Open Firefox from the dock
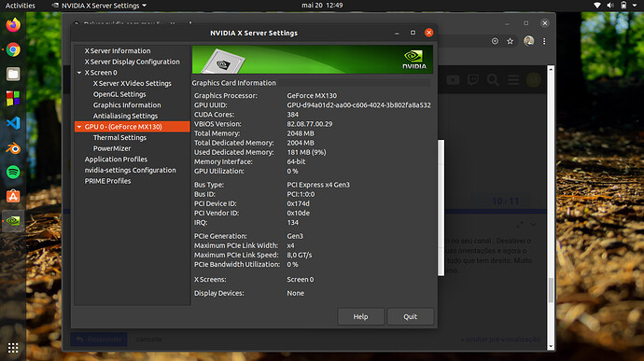The image size is (644, 361). [x=13, y=25]
